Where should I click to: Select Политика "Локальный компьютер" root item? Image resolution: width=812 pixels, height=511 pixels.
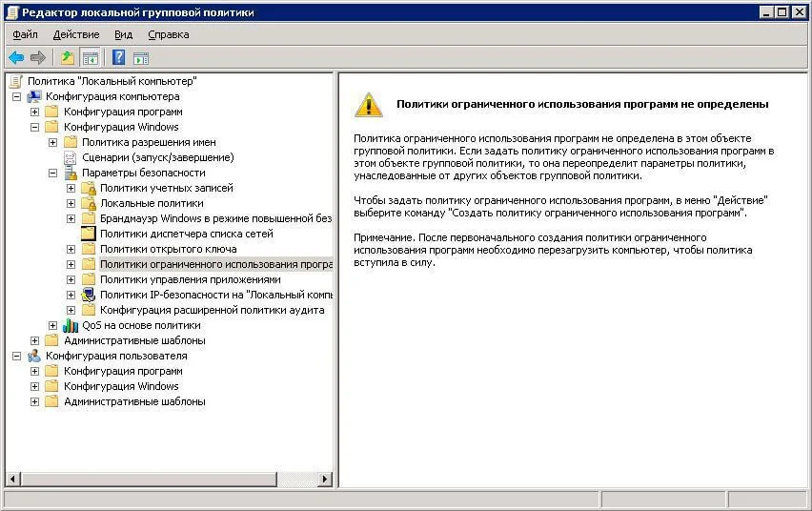click(112, 81)
